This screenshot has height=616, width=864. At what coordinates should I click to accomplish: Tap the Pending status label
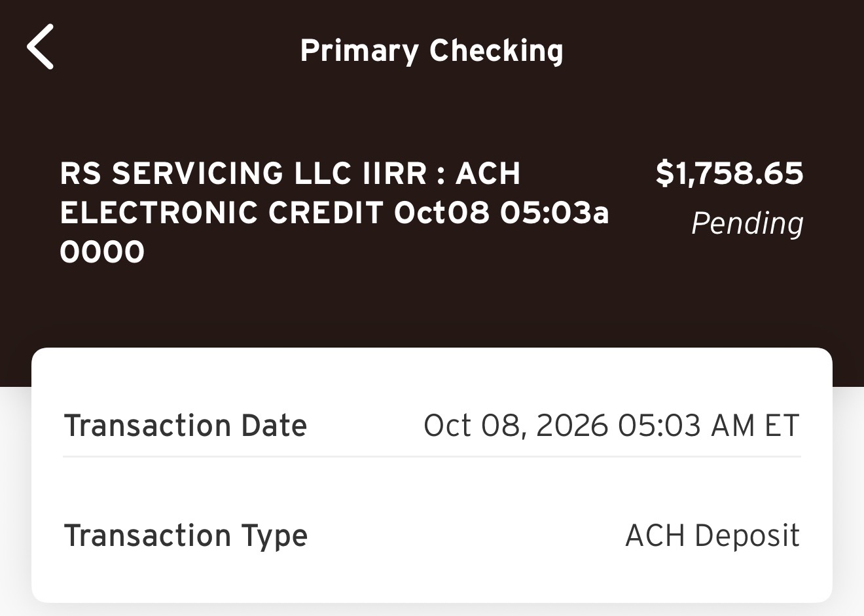[x=747, y=224]
